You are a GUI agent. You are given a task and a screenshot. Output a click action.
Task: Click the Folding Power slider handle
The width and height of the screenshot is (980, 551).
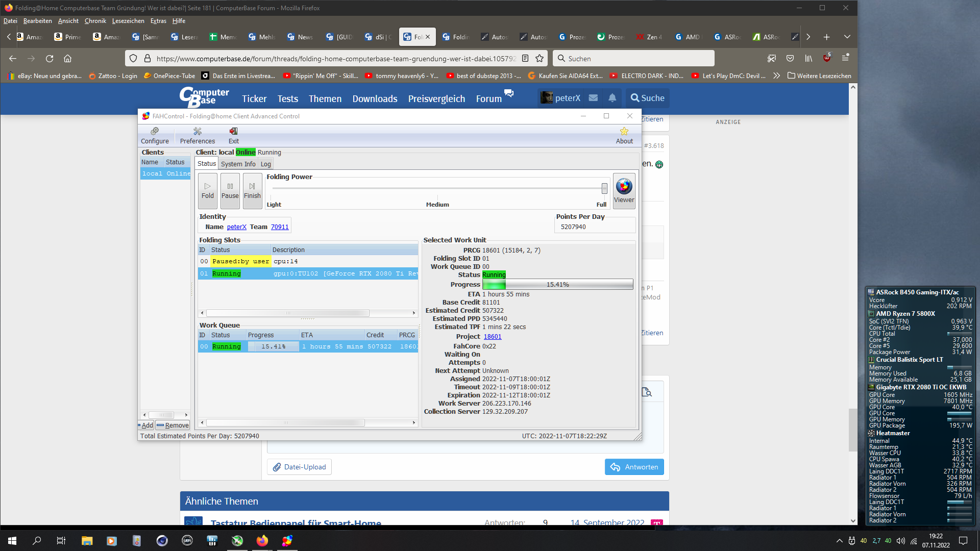(x=604, y=188)
